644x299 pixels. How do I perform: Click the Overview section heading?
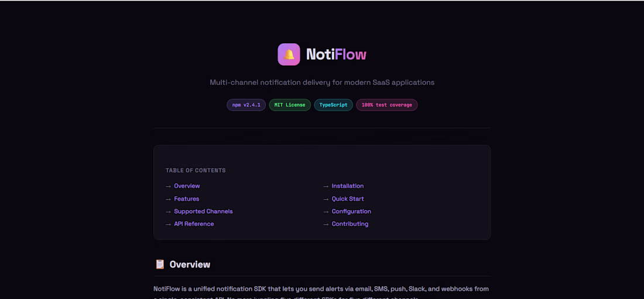[x=190, y=264]
